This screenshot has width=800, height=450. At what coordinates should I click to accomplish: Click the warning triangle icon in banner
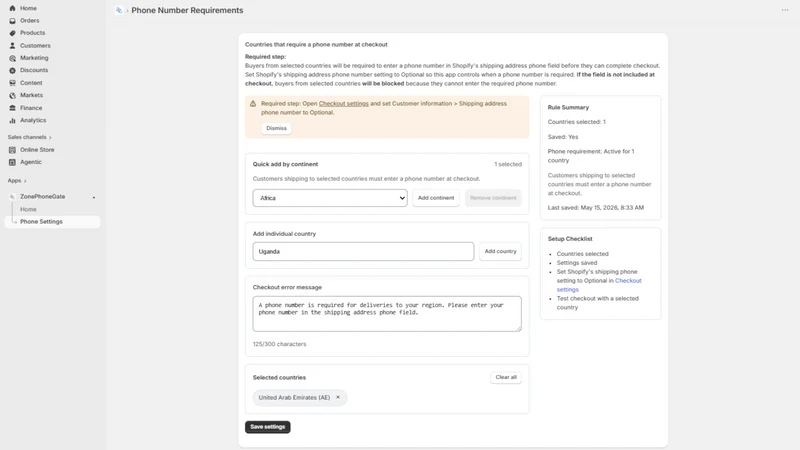tap(253, 104)
